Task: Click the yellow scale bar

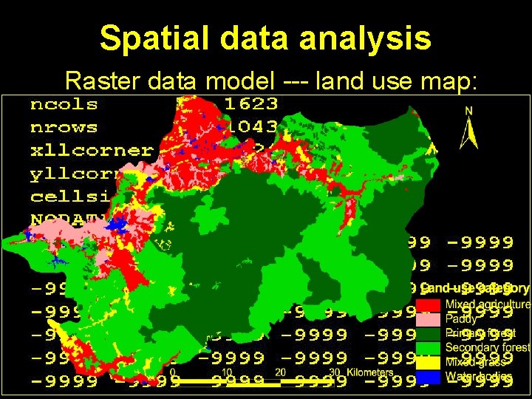Action: pyautogui.click(x=253, y=383)
